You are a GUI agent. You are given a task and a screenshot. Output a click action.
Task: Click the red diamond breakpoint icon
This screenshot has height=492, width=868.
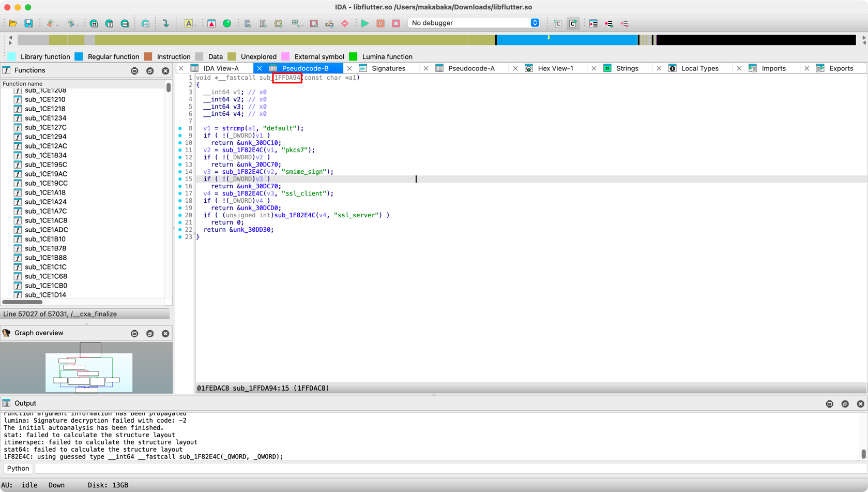pos(345,23)
